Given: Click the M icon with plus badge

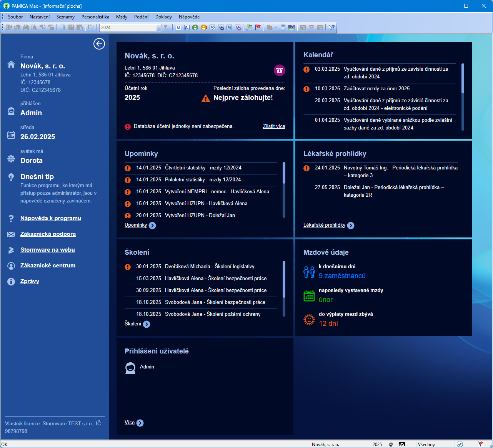Looking at the screenshot, I should [x=238, y=28].
